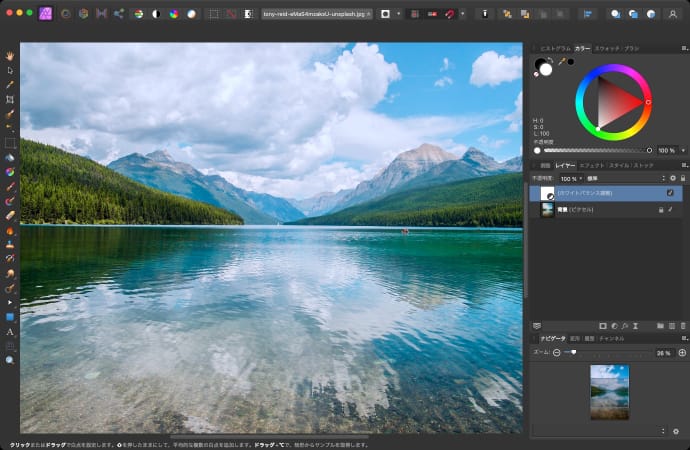The width and height of the screenshot is (690, 450).
Task: Select the Crop tool
Action: coord(10,99)
